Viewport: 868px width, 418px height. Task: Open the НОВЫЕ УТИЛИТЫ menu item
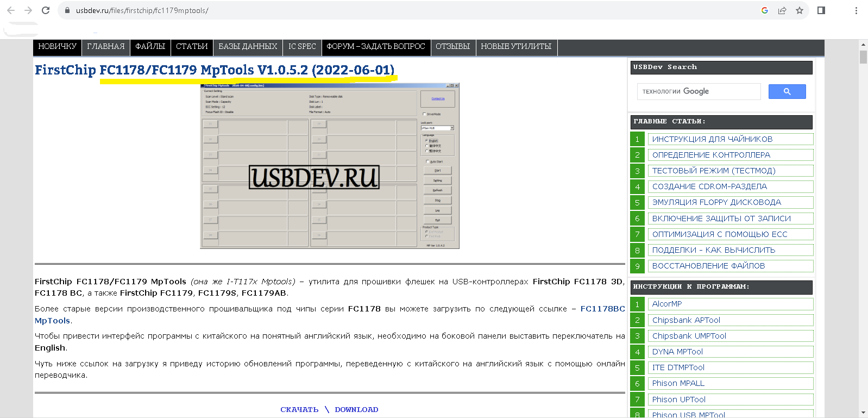[516, 47]
